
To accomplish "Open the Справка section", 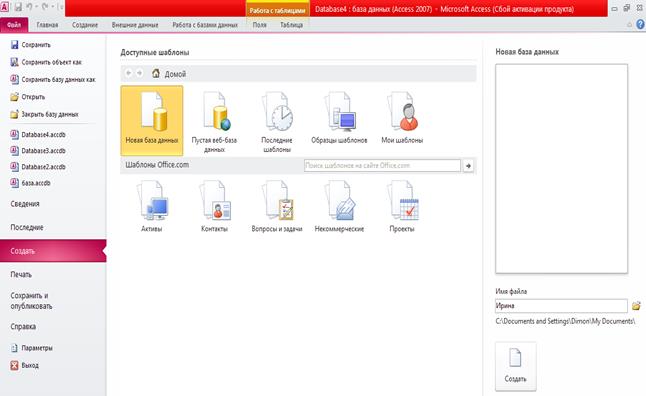I will (23, 326).
